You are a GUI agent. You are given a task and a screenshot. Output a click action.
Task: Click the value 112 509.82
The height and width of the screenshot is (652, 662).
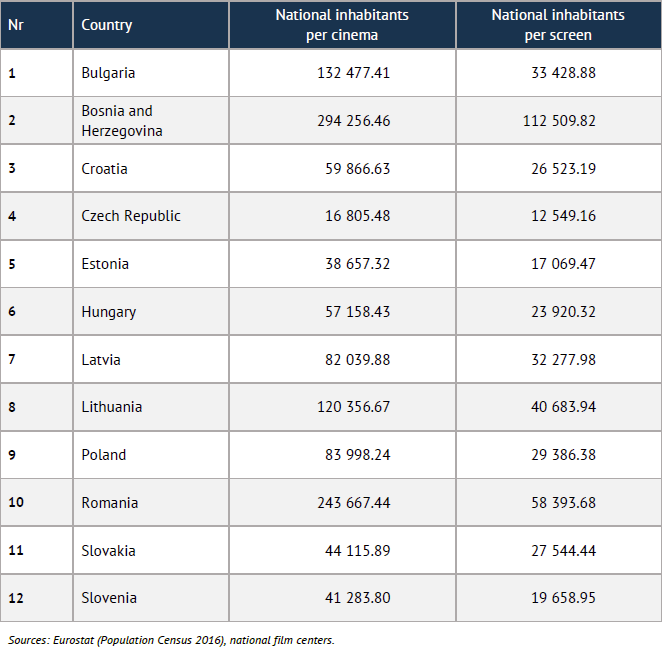[x=559, y=120]
